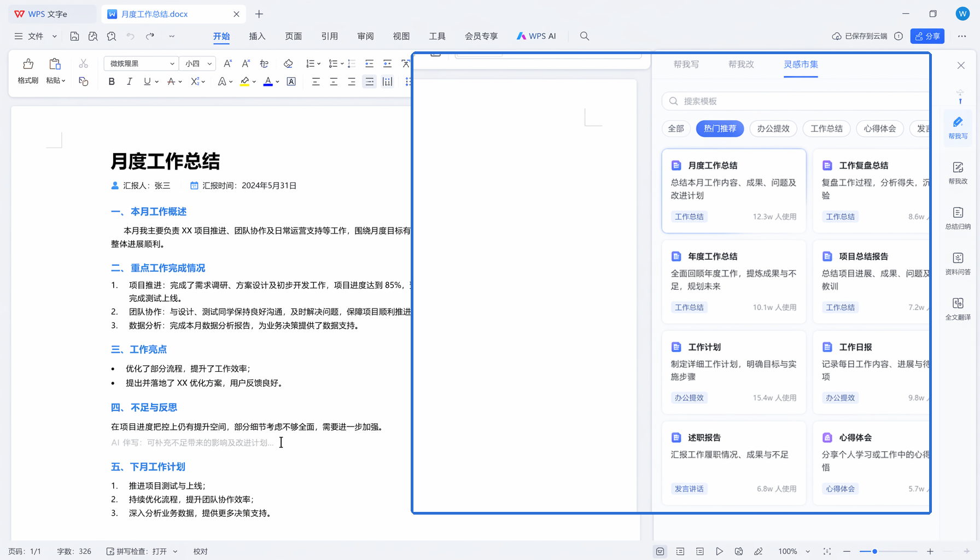Toggle italic formatting

coord(129,81)
